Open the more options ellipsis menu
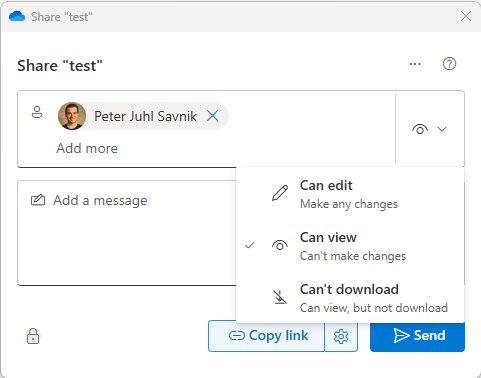 point(415,64)
